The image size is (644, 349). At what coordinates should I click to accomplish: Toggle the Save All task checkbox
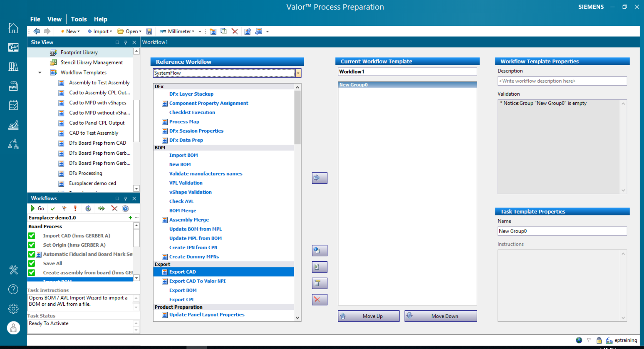[x=32, y=263]
